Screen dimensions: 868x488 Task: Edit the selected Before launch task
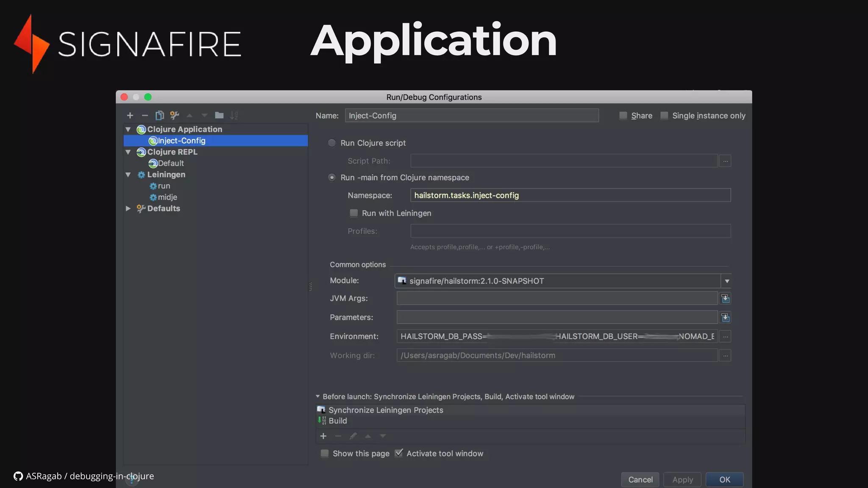pyautogui.click(x=353, y=436)
